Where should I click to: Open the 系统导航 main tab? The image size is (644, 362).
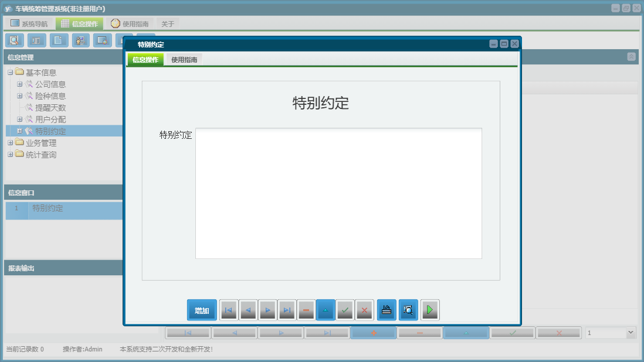click(29, 24)
